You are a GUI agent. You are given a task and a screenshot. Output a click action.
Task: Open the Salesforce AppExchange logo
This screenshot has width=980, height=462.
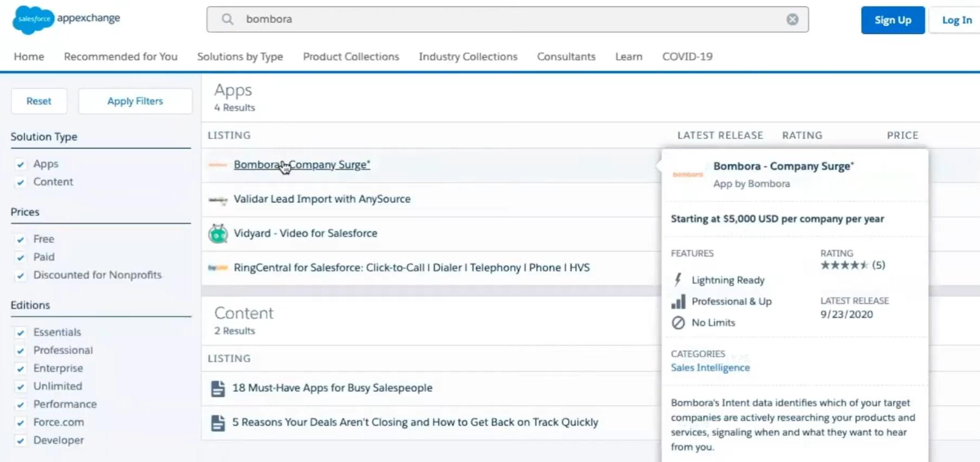pos(66,19)
